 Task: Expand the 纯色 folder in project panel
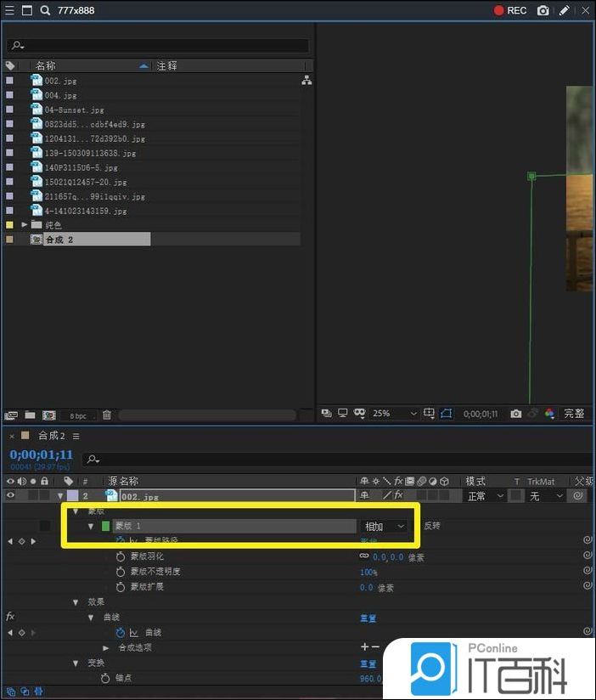click(x=25, y=225)
